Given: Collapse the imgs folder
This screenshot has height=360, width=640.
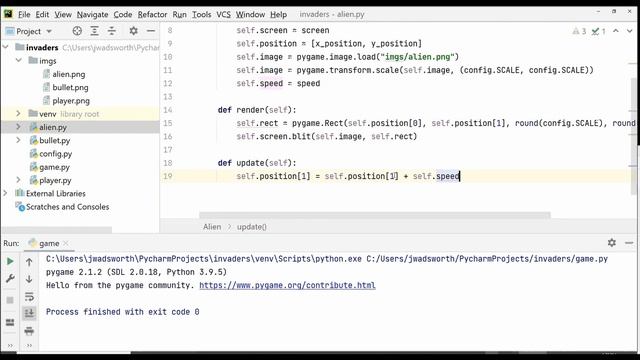Looking at the screenshot, I should [x=19, y=60].
